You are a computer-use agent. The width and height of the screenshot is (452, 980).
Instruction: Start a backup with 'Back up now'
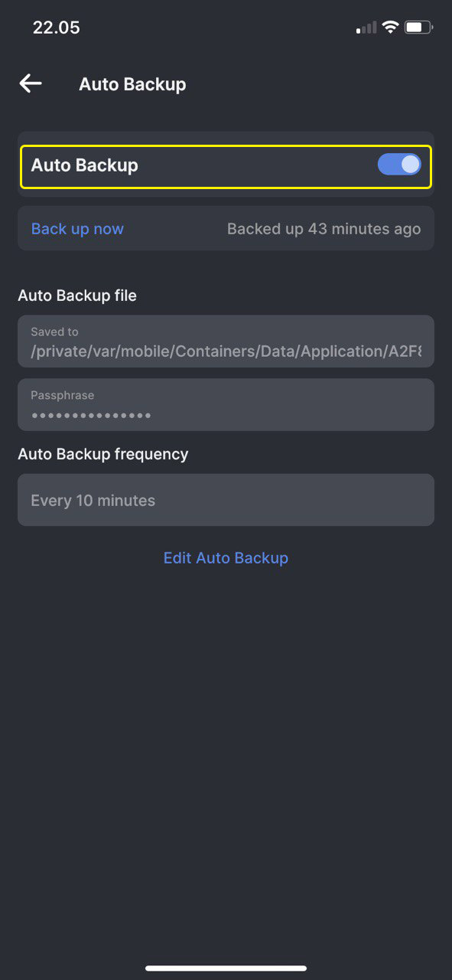click(x=77, y=229)
